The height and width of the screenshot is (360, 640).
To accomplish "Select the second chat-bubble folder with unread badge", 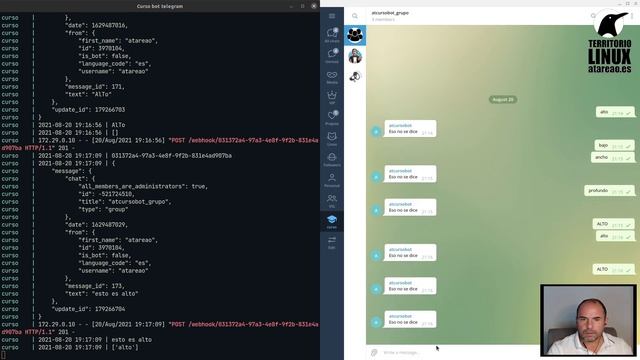I will pos(332,56).
